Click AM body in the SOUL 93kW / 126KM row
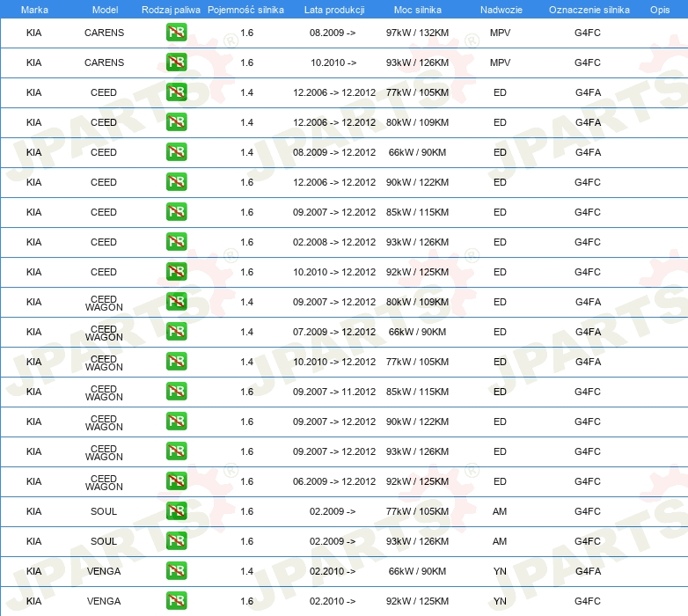Image resolution: width=688 pixels, height=616 pixels. 500,541
